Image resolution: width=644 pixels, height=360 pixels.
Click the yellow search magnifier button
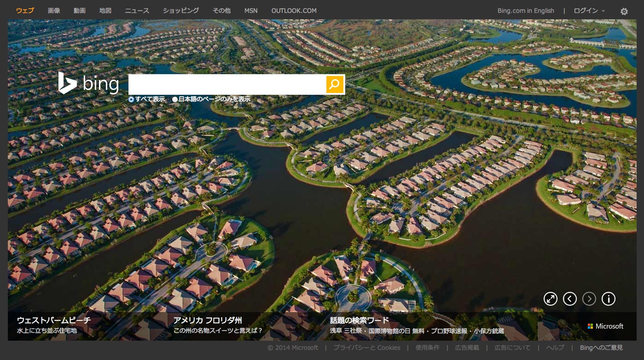coord(335,84)
